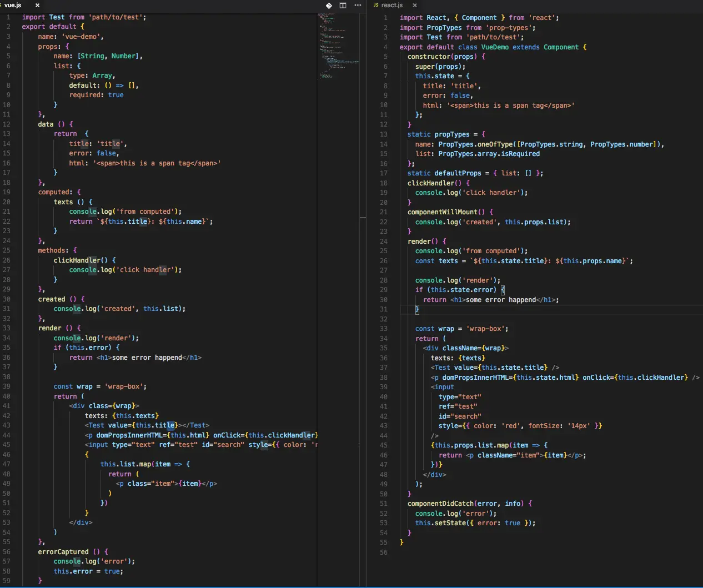Click 'if (this.error) {' in vue.js
The image size is (703, 588).
pyautogui.click(x=87, y=348)
